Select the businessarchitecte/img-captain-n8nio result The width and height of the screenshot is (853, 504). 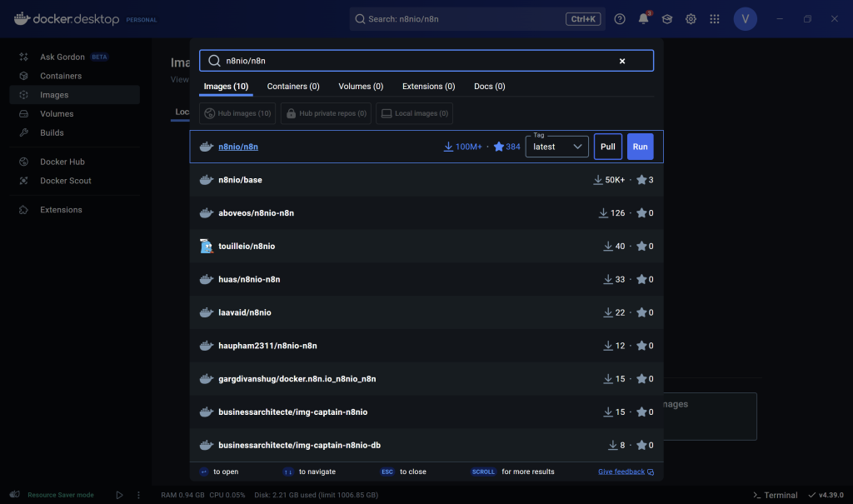[x=426, y=412]
